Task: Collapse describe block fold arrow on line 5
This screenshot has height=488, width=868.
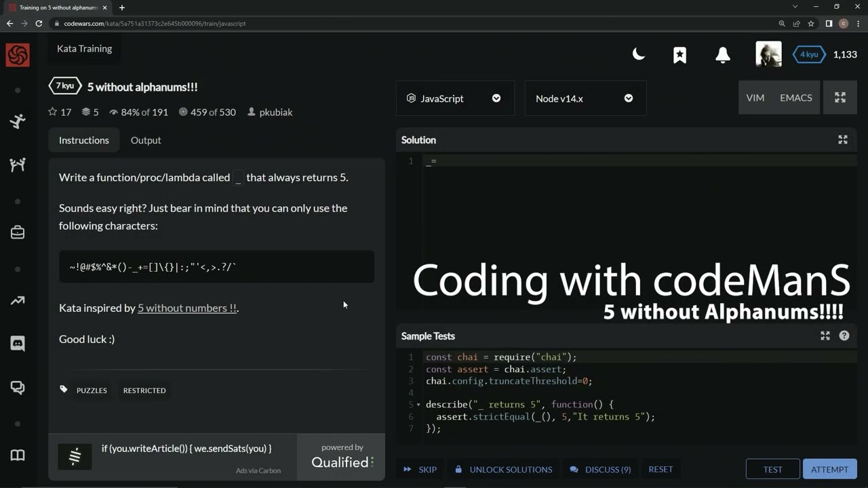Action: pos(418,405)
